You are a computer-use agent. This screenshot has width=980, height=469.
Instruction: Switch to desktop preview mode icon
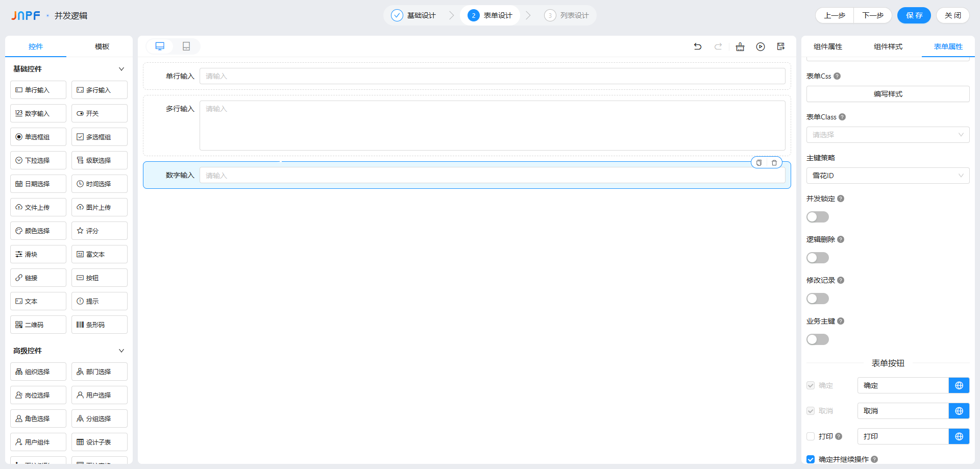160,46
